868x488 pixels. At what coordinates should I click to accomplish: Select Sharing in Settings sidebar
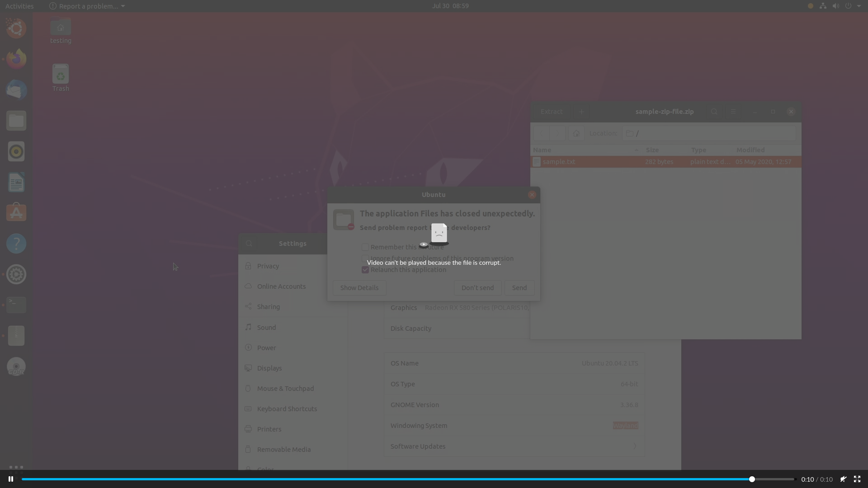[x=293, y=307]
